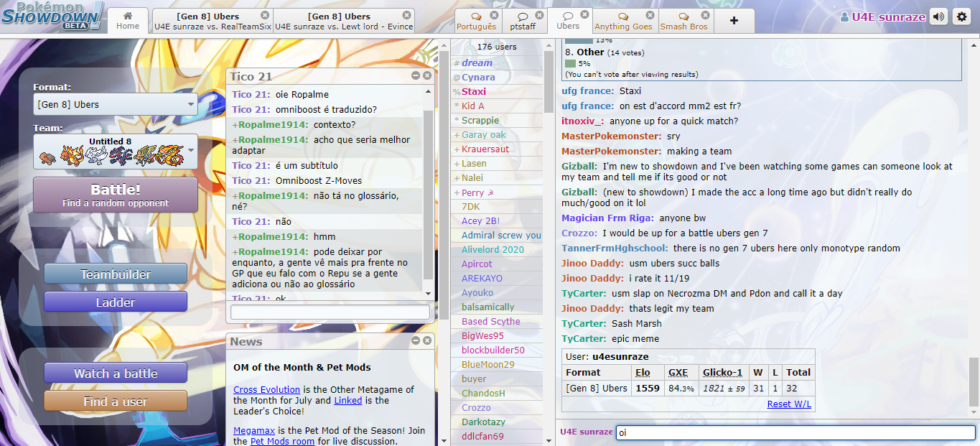Open the sound volume icon
Image resolution: width=980 pixels, height=446 pixels.
click(x=938, y=17)
